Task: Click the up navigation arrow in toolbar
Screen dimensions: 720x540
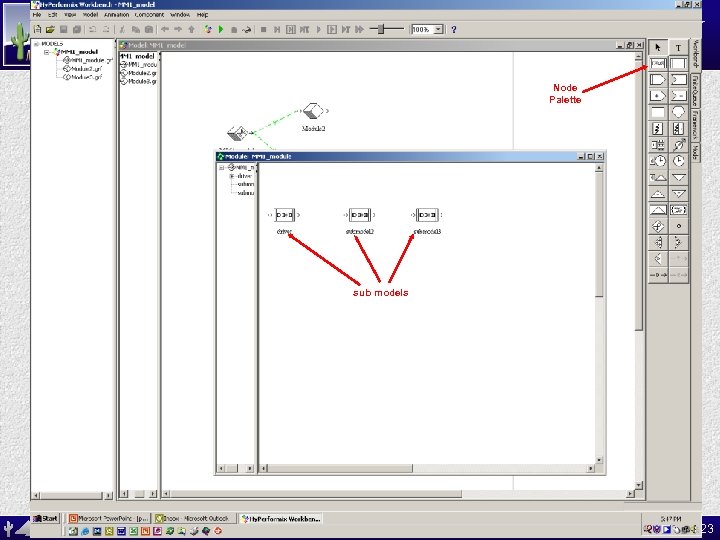Action: pyautogui.click(x=191, y=29)
